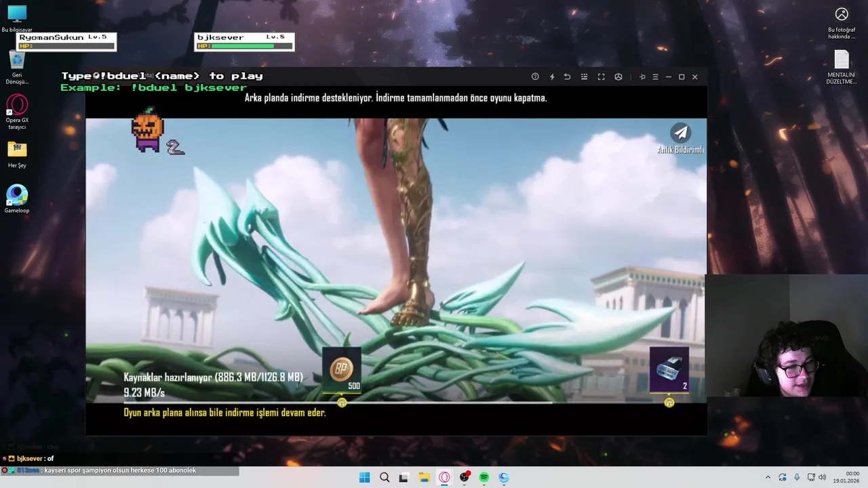Click the microphone tray icon
This screenshot has height=488, width=868.
point(797,477)
